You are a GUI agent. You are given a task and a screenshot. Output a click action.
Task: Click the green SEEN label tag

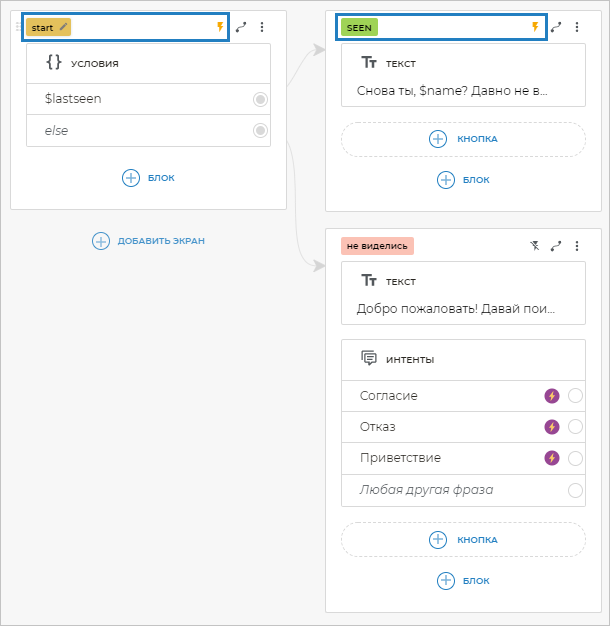coord(359,27)
